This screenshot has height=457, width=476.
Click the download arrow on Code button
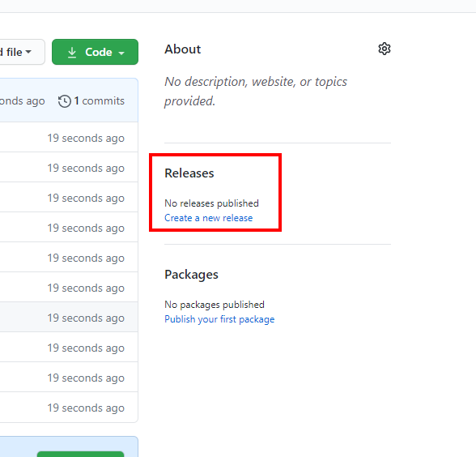[x=72, y=52]
